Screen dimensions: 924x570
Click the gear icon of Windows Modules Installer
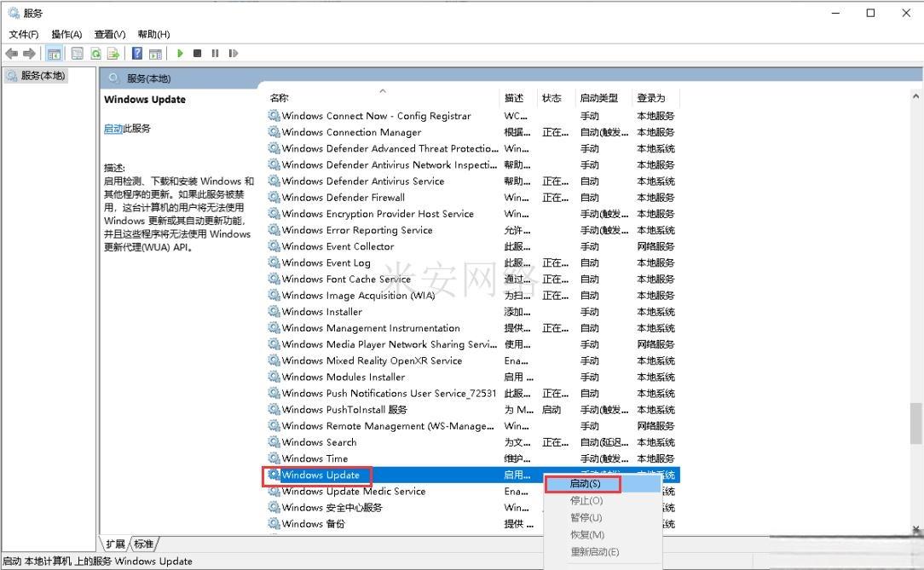tap(274, 377)
